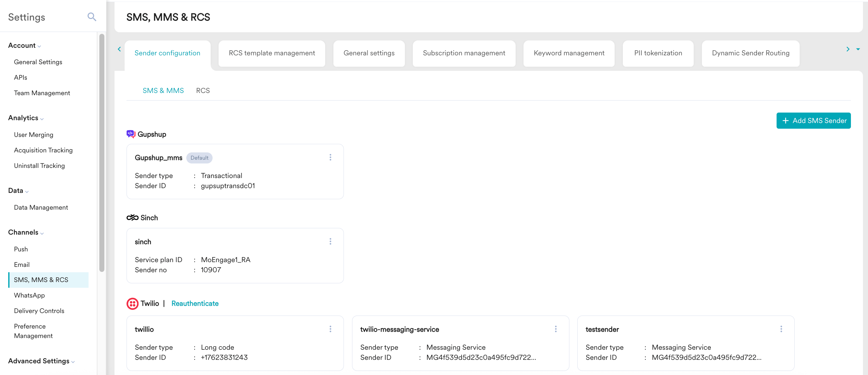Click the testsender sender name
The width and height of the screenshot is (868, 375).
602,329
